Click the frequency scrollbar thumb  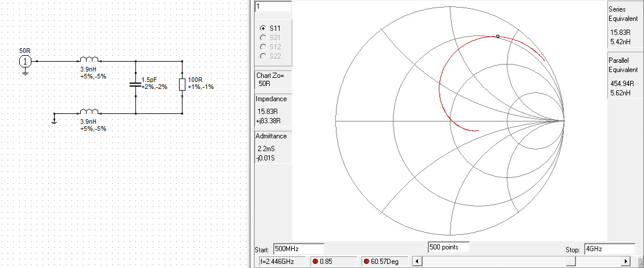pyautogui.click(x=571, y=261)
